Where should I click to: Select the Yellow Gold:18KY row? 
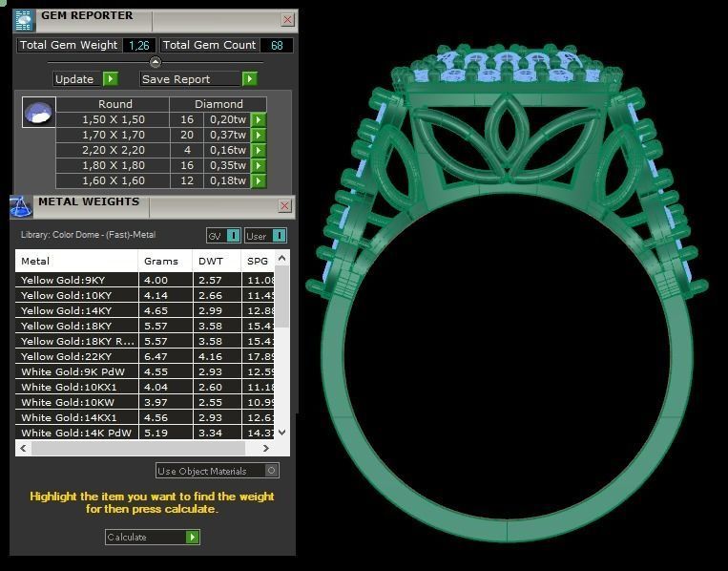pyautogui.click(x=145, y=326)
